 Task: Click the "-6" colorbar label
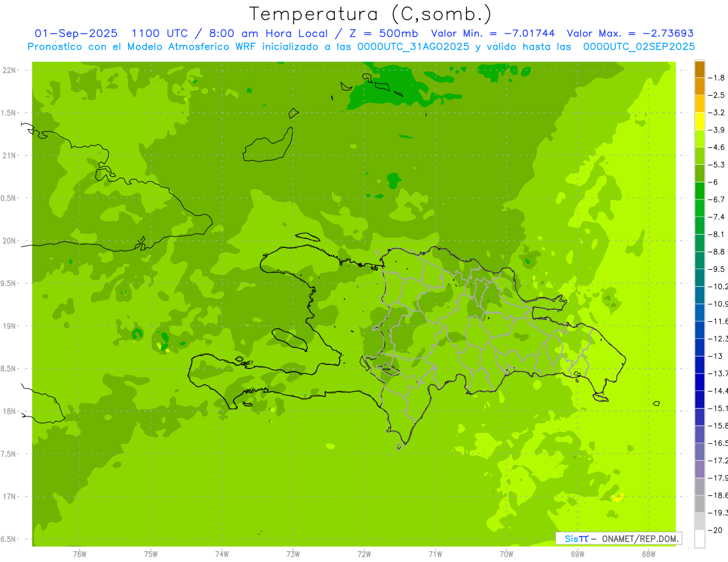pos(714,182)
